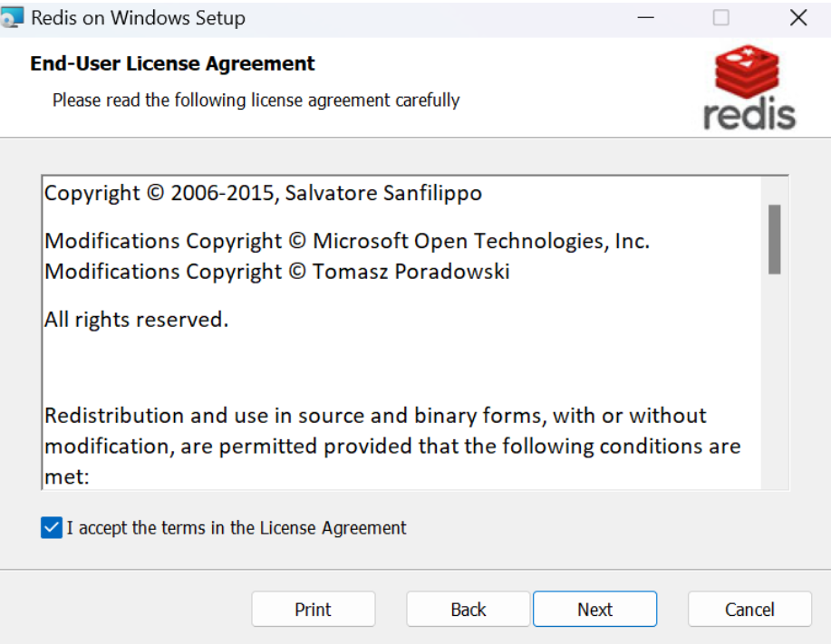Click the 'Tomasz Poradowski' copyright line
831x644 pixels.
[x=277, y=272]
